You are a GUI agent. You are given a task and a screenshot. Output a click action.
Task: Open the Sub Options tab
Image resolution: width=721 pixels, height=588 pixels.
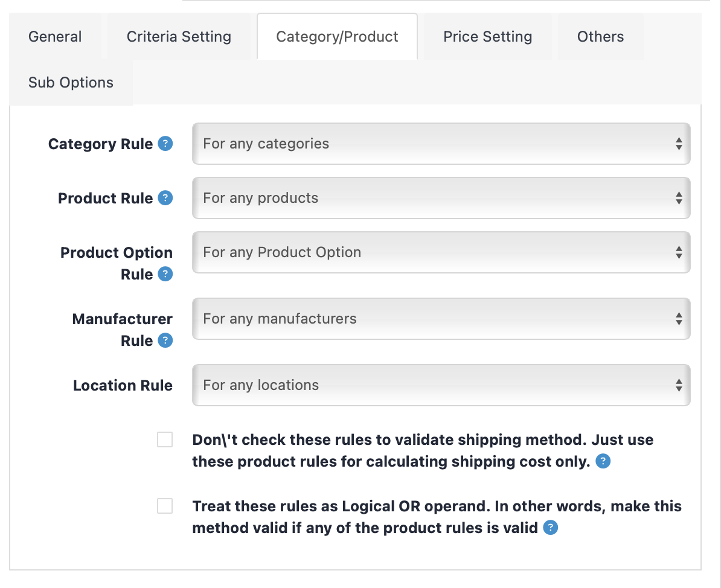click(71, 83)
